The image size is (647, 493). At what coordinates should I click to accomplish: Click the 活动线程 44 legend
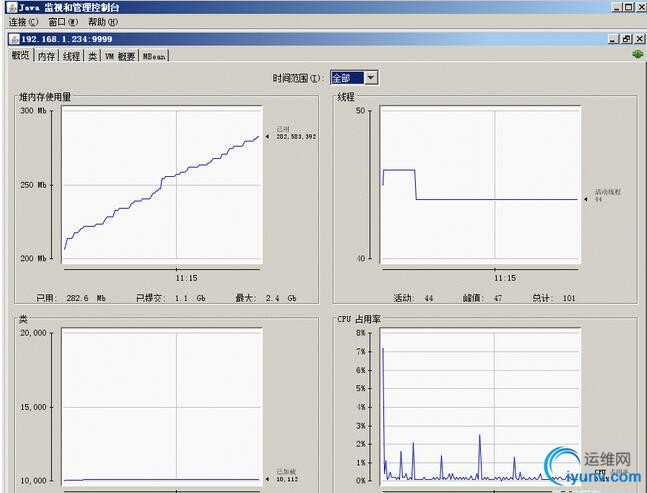tap(604, 196)
